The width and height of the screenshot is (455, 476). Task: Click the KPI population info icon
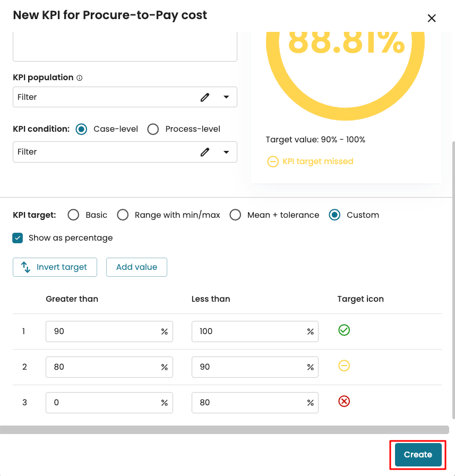[x=80, y=78]
